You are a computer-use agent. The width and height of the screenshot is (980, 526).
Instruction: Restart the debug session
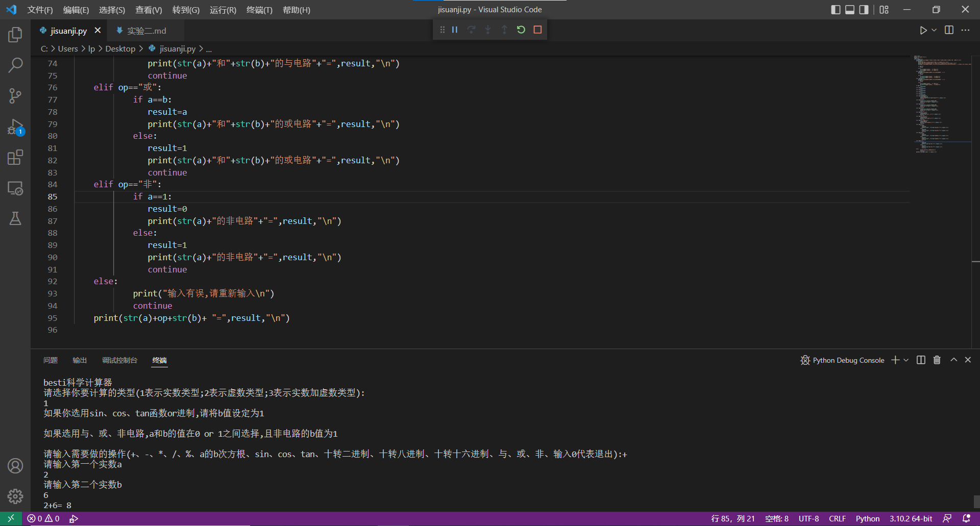pos(521,30)
